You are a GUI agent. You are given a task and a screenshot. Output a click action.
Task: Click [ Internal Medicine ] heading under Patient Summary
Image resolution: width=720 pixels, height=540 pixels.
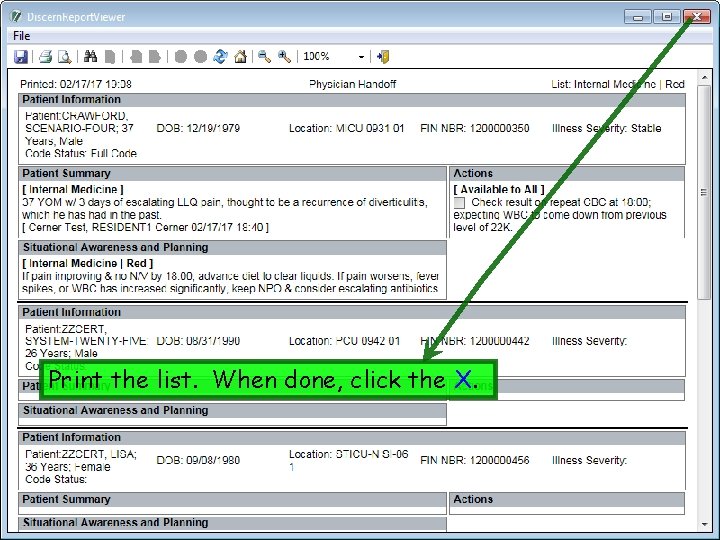73,190
